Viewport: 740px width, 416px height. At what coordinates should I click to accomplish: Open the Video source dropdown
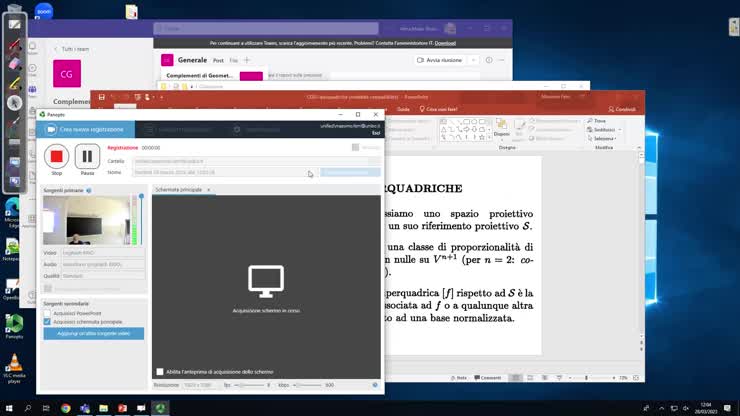[x=105, y=253]
